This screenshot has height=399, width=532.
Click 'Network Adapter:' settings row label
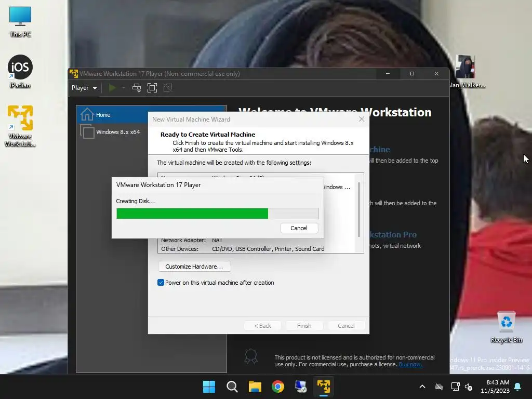tap(183, 240)
